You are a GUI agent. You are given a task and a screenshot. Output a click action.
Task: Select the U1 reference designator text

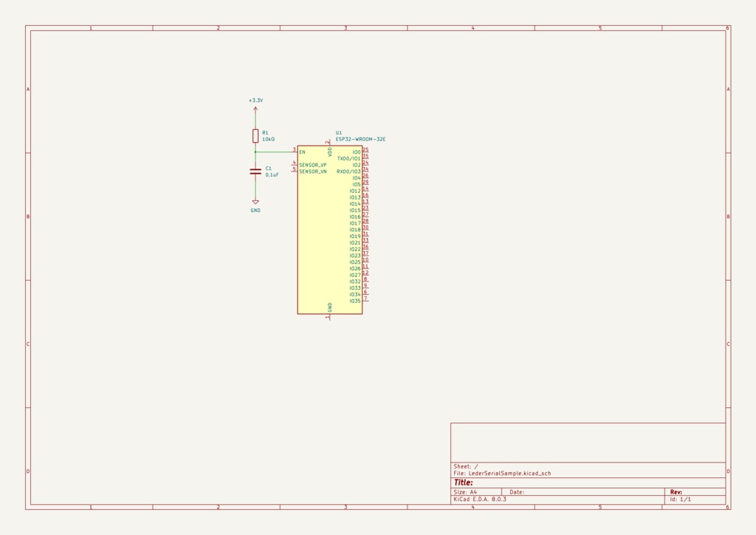tap(338, 132)
